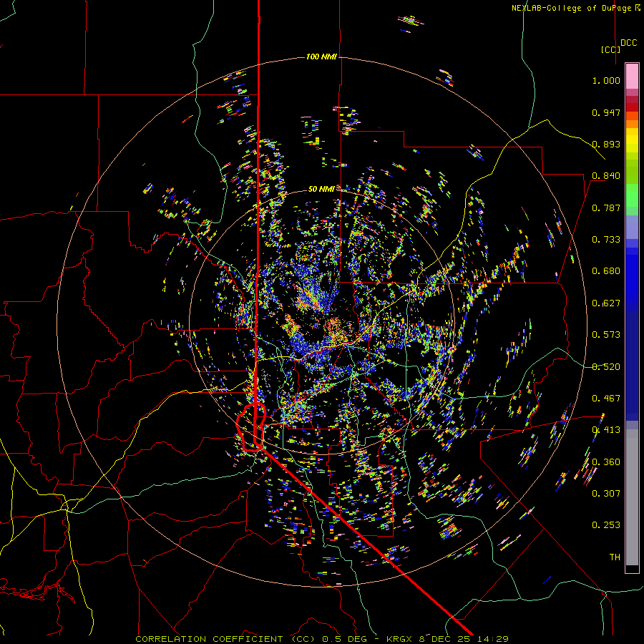
Task: Click the 1.000 value on the legend
Action: coord(606,80)
